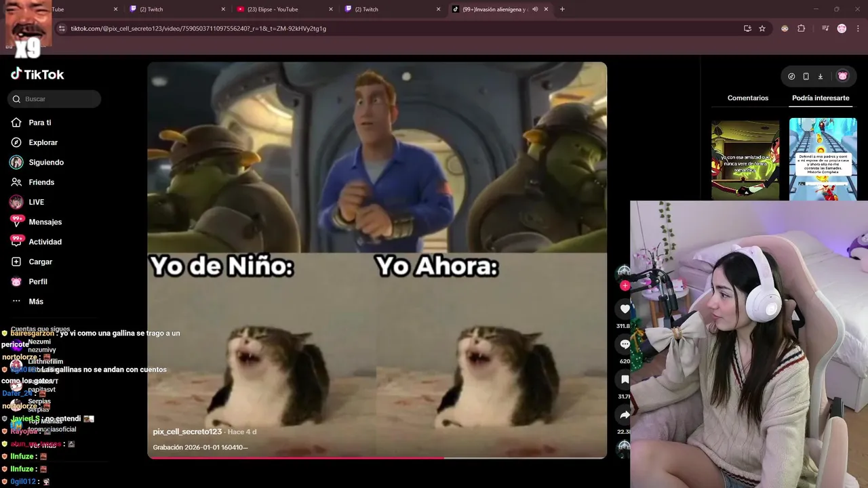Switch to the Invasión alienígena TikTok tab
868x488 pixels.
[495, 9]
